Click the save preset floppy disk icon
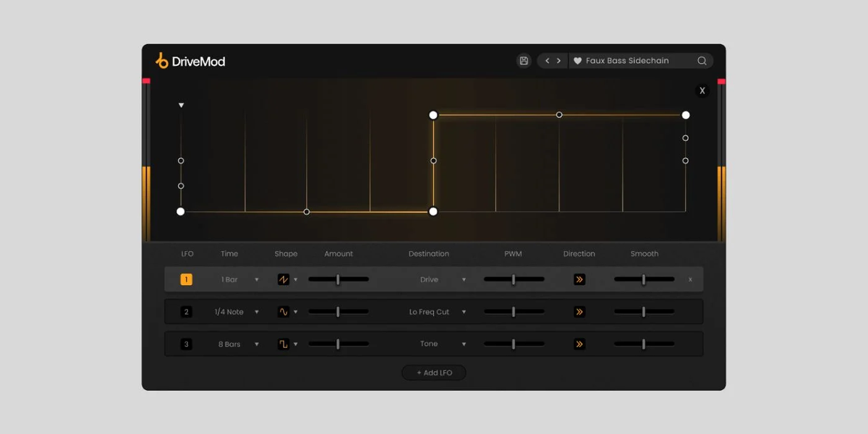Screen dimensions: 868x434 click(524, 61)
